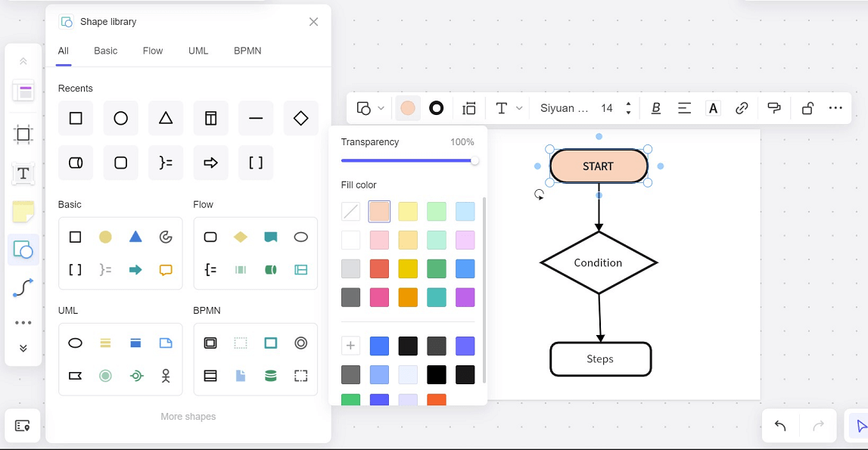Viewport: 868px width, 450px height.
Task: Lock the selected START shape via the lock icon
Action: [x=806, y=107]
